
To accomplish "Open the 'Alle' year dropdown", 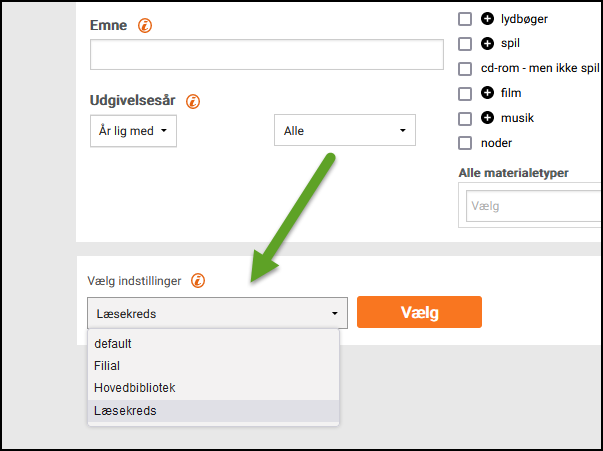I will click(x=344, y=131).
